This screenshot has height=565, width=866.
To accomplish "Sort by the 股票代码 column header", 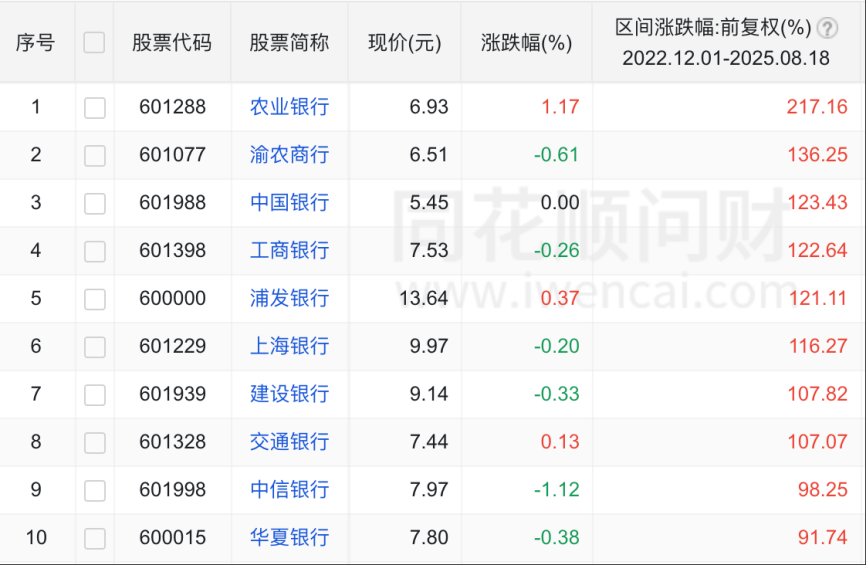I will pos(172,43).
